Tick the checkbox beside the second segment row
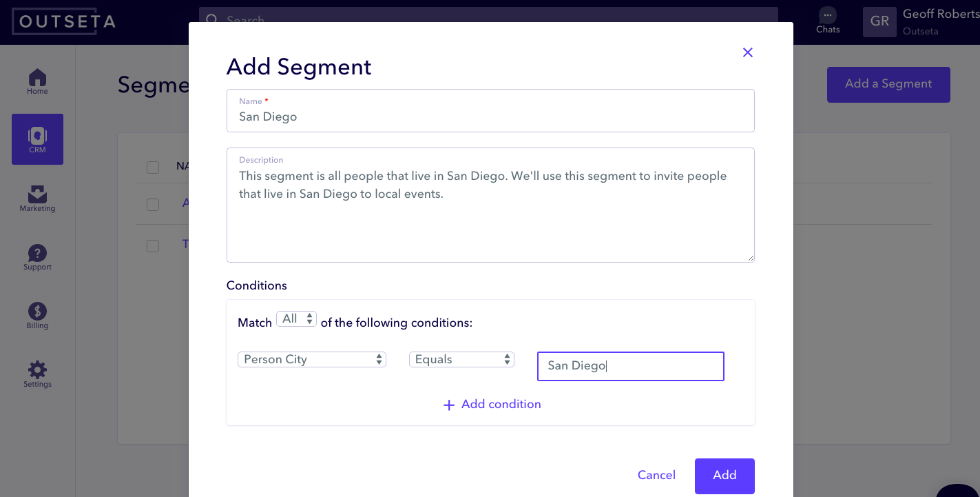This screenshot has height=497, width=980. click(152, 245)
